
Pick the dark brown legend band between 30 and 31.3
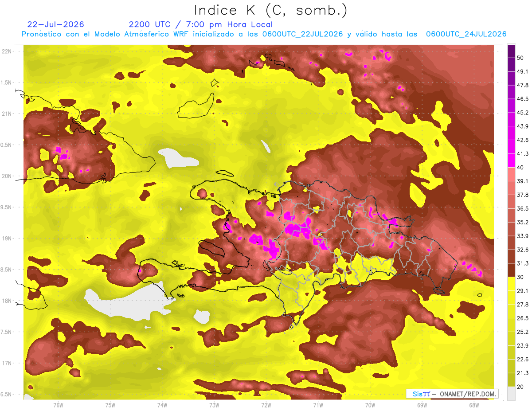click(x=511, y=270)
